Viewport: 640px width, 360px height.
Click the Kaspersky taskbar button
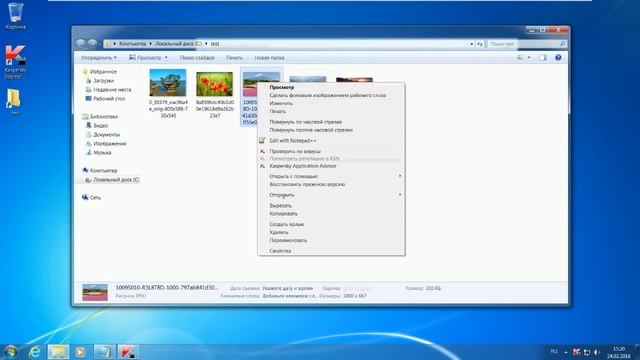coord(128,352)
